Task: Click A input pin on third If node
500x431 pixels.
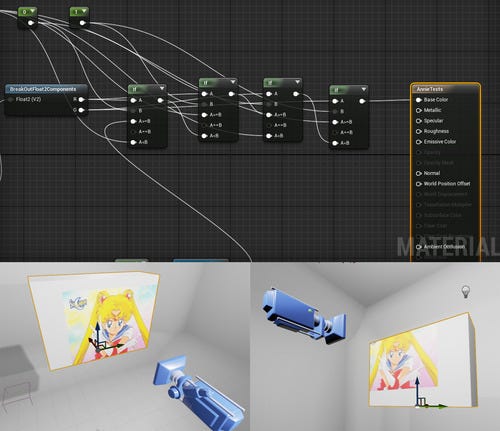Action: 269,94
